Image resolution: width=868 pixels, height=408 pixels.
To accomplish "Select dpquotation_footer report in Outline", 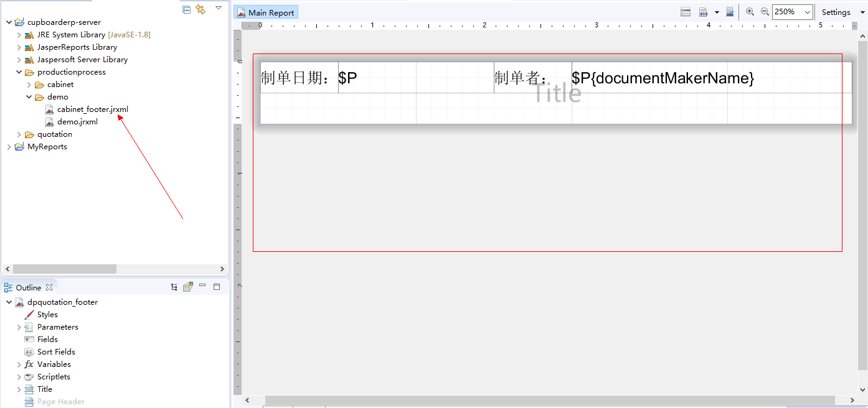I will click(62, 302).
